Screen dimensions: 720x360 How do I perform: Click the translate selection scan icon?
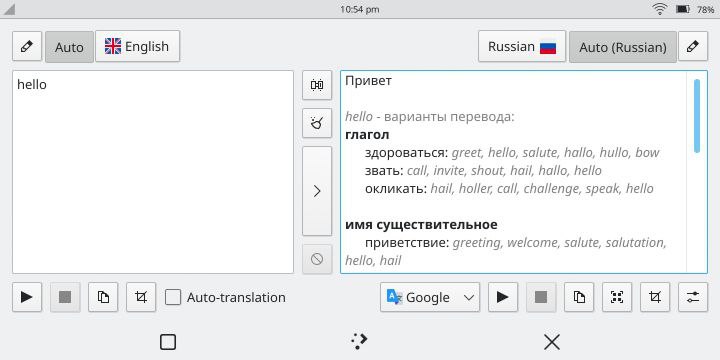617,297
